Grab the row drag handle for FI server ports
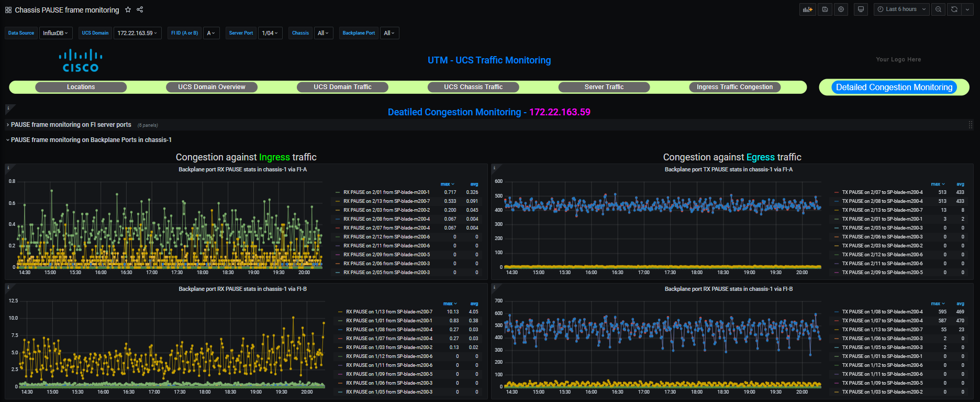This screenshot has width=980, height=402. pos(971,125)
